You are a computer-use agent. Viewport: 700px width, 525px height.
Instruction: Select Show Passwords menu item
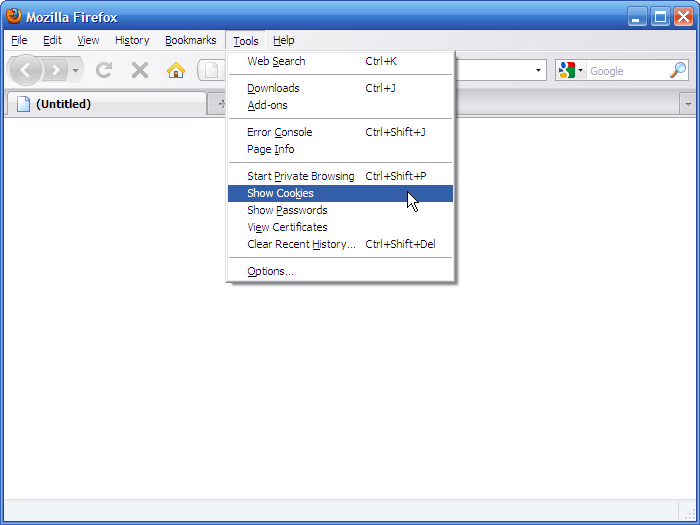(x=340, y=210)
